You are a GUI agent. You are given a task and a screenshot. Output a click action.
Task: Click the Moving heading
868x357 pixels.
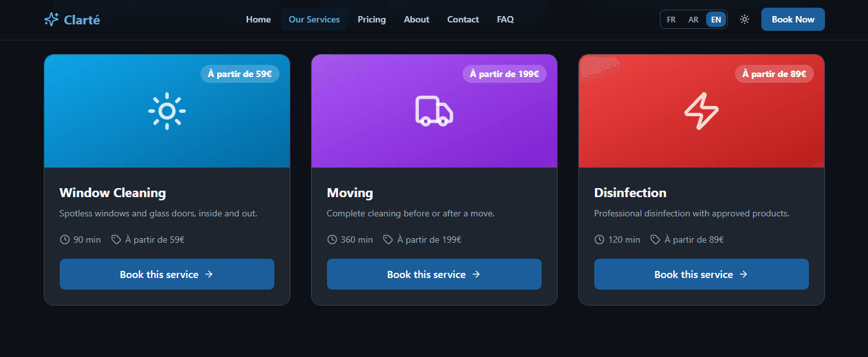(x=350, y=193)
